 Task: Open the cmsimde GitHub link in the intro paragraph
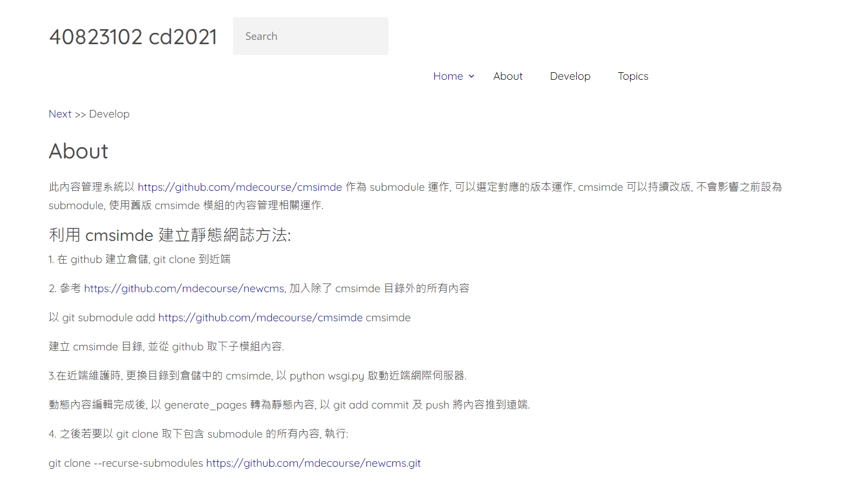pos(240,187)
